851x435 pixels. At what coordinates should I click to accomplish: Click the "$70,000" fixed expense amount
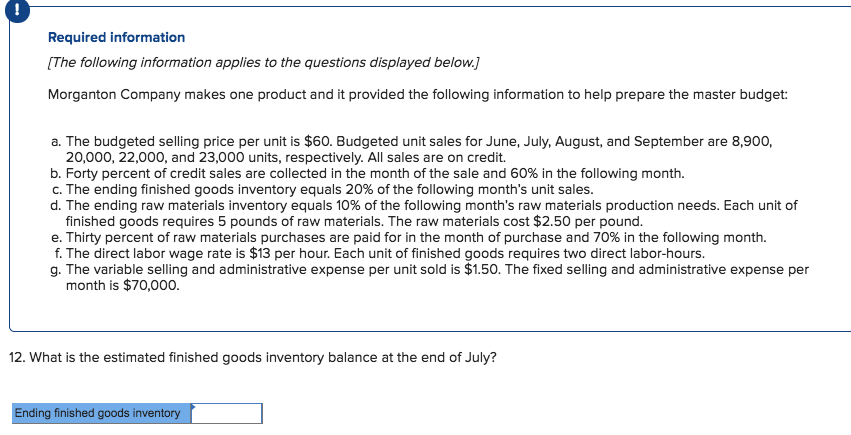click(154, 285)
